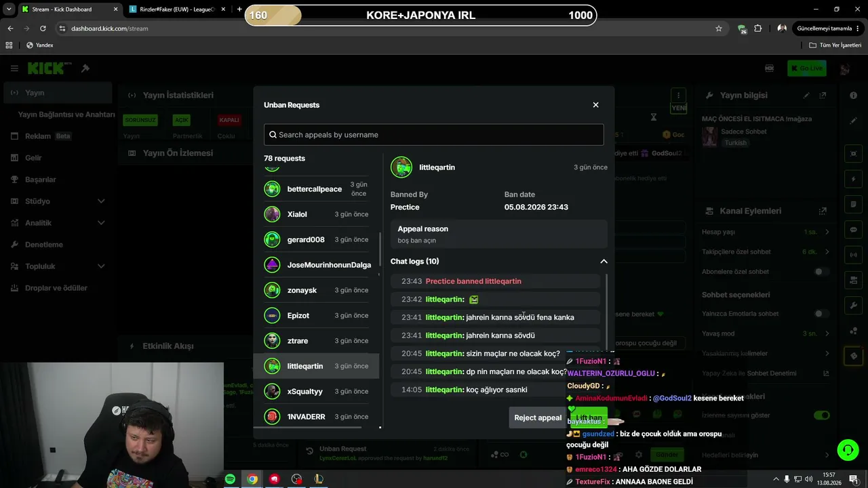Open Gelir in the sidebar
This screenshot has height=488, width=868.
pos(58,158)
